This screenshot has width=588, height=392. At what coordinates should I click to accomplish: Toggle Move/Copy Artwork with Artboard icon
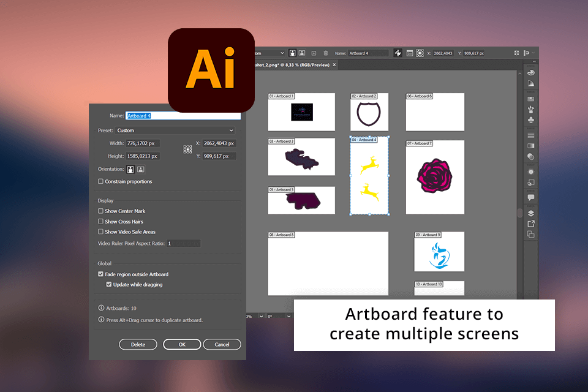pyautogui.click(x=398, y=53)
